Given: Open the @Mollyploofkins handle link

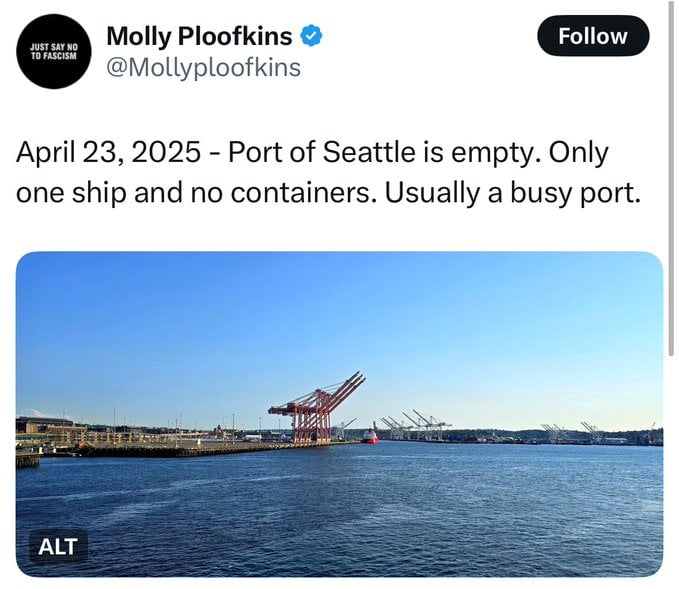Looking at the screenshot, I should [204, 68].
